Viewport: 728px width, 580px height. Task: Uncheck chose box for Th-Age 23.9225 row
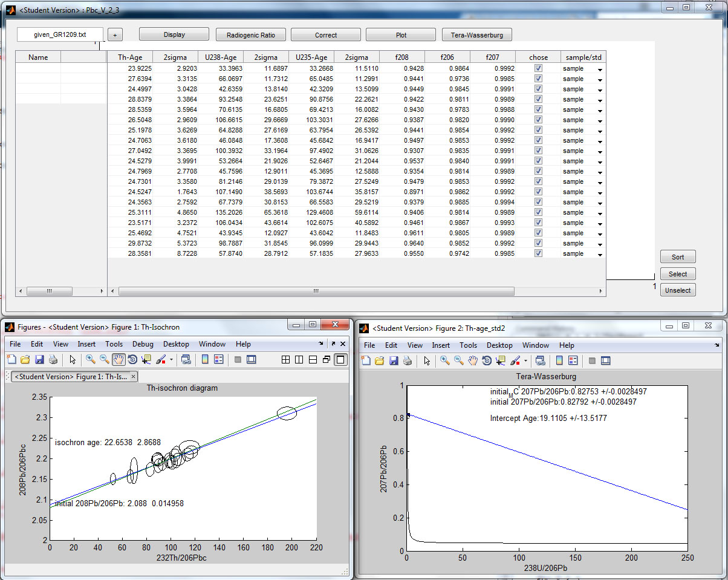pyautogui.click(x=538, y=68)
